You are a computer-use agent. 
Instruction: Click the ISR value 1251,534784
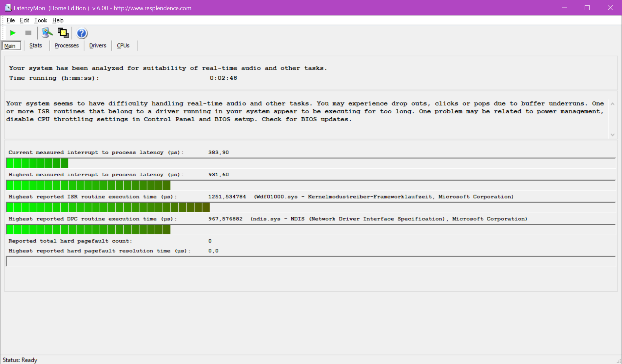(227, 197)
